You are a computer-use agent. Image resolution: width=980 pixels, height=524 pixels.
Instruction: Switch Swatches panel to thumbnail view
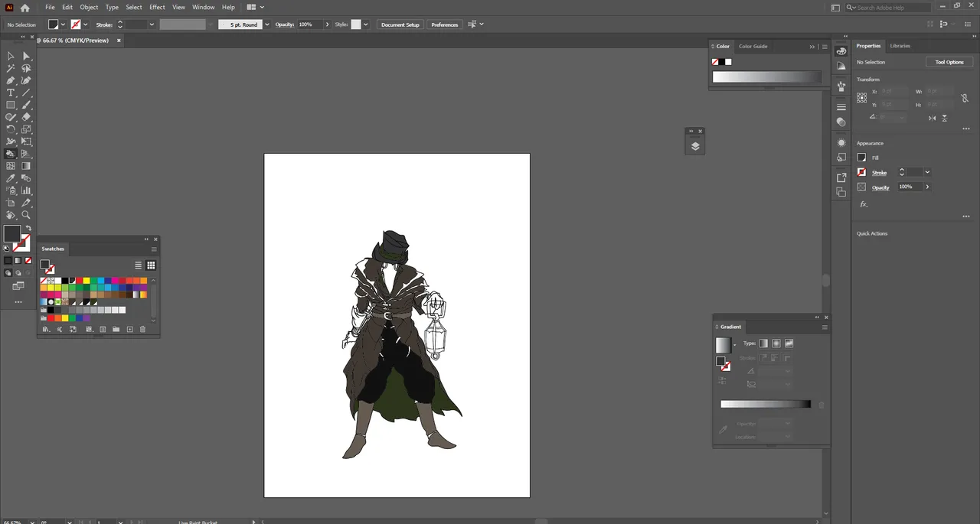click(x=151, y=265)
